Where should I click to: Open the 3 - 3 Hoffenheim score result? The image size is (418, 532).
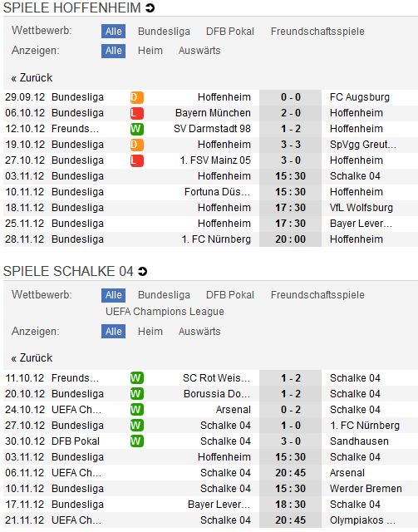click(x=290, y=145)
